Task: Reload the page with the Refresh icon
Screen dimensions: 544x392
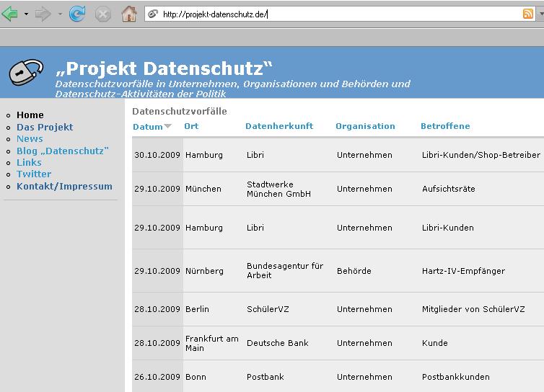Action: pos(77,14)
